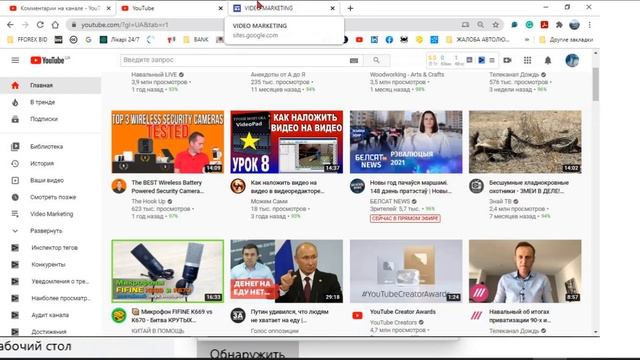Click the browser back arrow
640x360 pixels.
coord(10,25)
